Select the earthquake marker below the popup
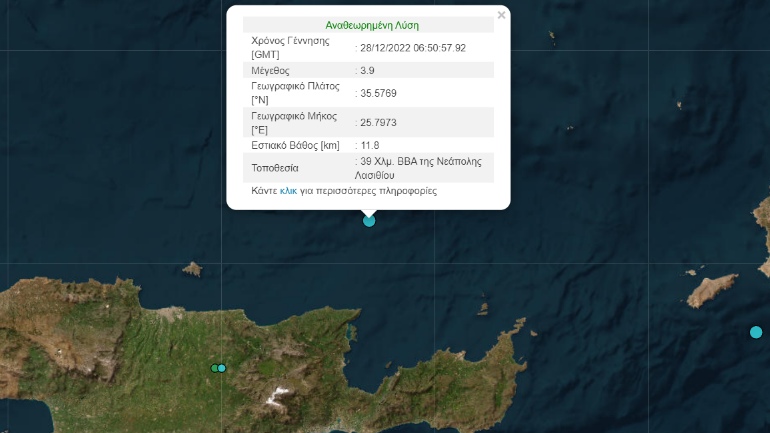This screenshot has width=770, height=433. click(x=369, y=221)
